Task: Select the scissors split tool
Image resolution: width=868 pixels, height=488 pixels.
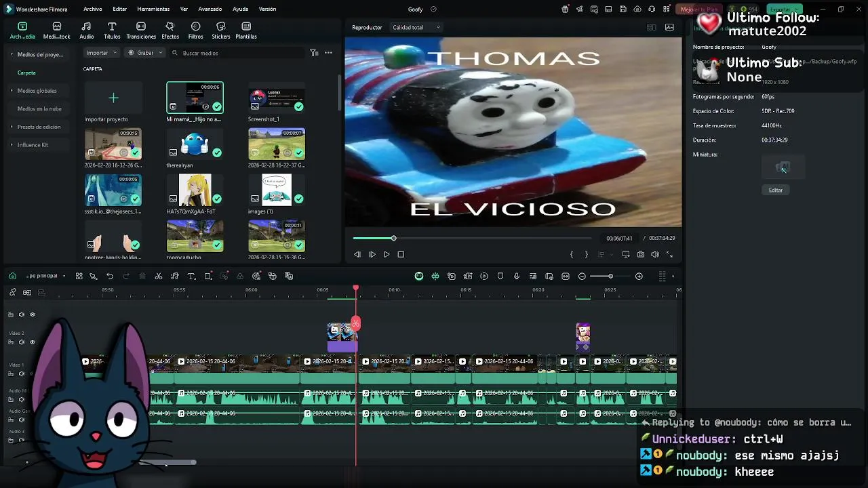Action: point(159,276)
